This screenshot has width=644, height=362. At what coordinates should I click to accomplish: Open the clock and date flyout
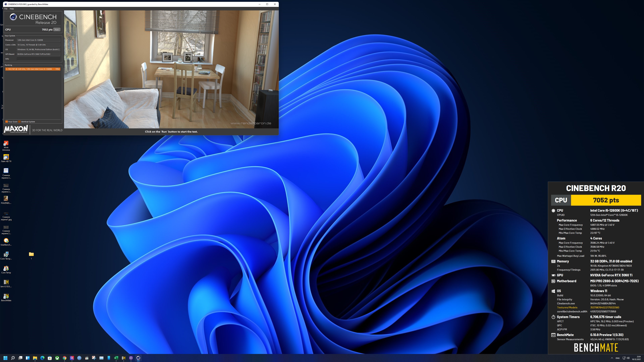[636, 358]
